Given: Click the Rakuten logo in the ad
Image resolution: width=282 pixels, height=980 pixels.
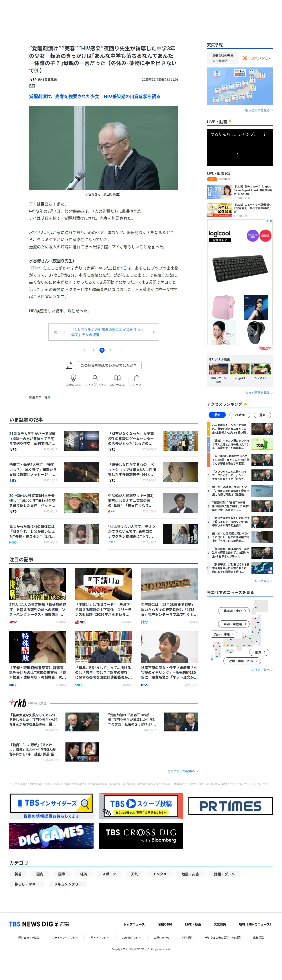Looking at the screenshot, I should point(265,348).
